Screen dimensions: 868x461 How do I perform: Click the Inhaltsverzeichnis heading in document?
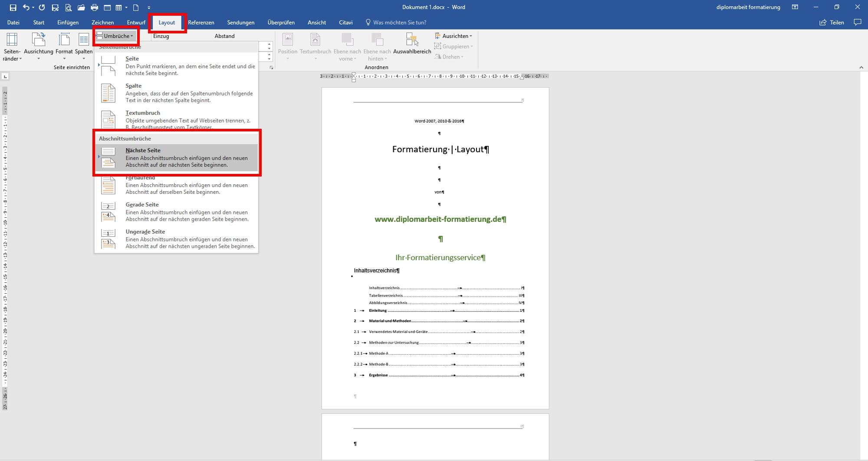point(375,271)
